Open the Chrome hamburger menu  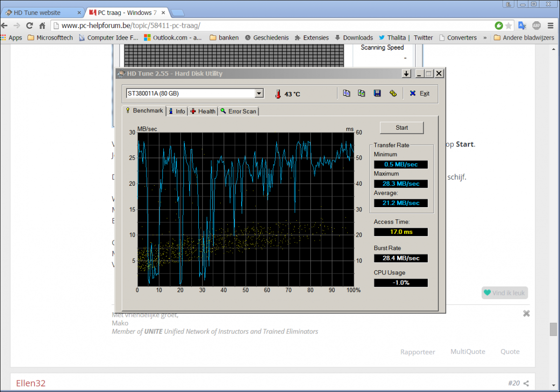click(550, 26)
